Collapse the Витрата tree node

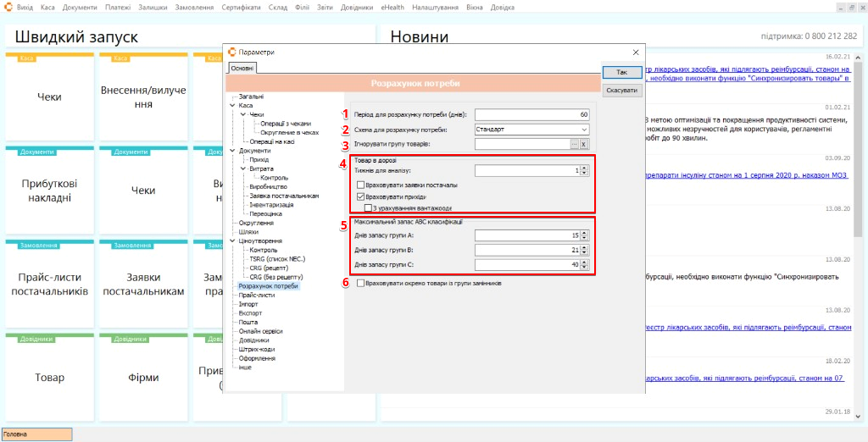pos(243,169)
